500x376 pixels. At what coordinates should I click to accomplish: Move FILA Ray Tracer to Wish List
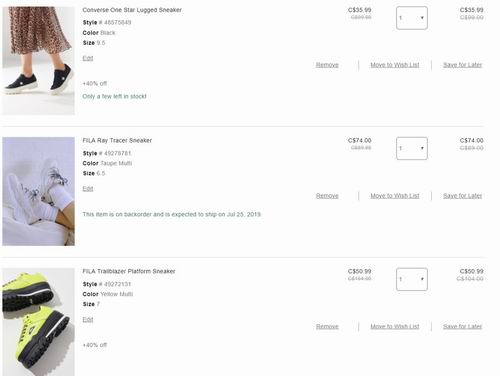point(395,196)
